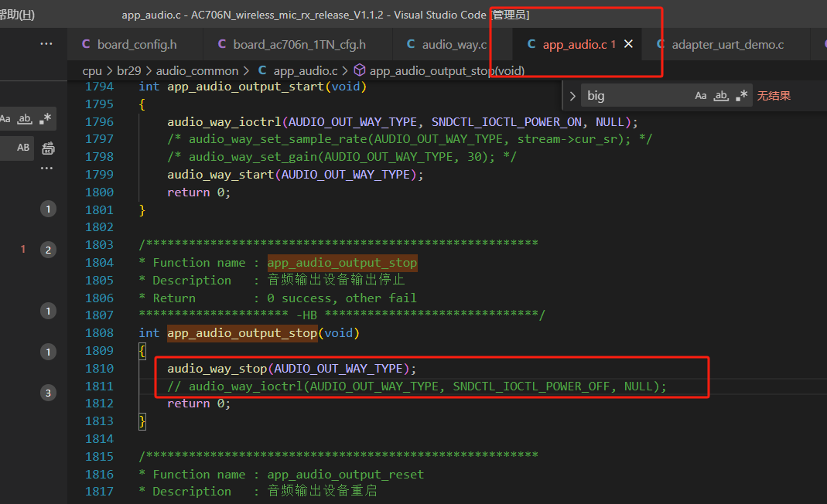Open the 帮助(H) Help menu
This screenshot has width=827, height=504.
tap(17, 15)
